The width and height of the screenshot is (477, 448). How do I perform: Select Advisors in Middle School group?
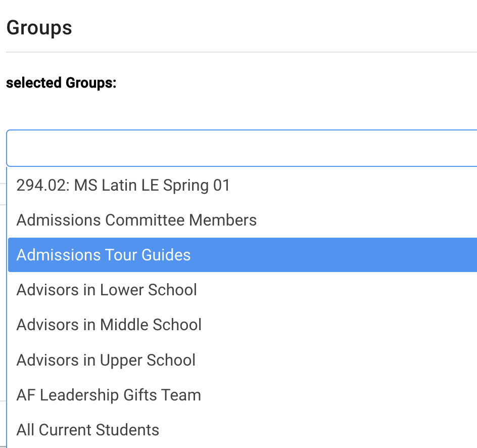click(109, 325)
